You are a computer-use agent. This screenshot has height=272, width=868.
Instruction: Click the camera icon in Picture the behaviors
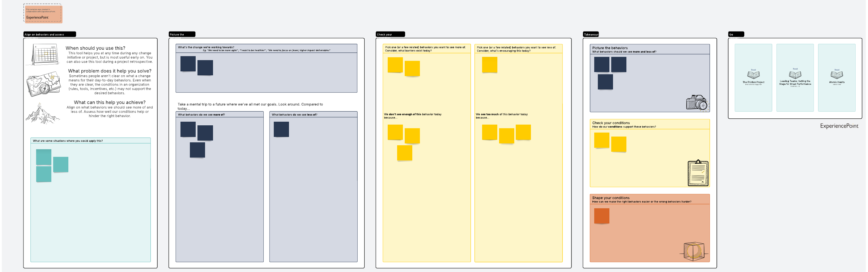click(696, 103)
